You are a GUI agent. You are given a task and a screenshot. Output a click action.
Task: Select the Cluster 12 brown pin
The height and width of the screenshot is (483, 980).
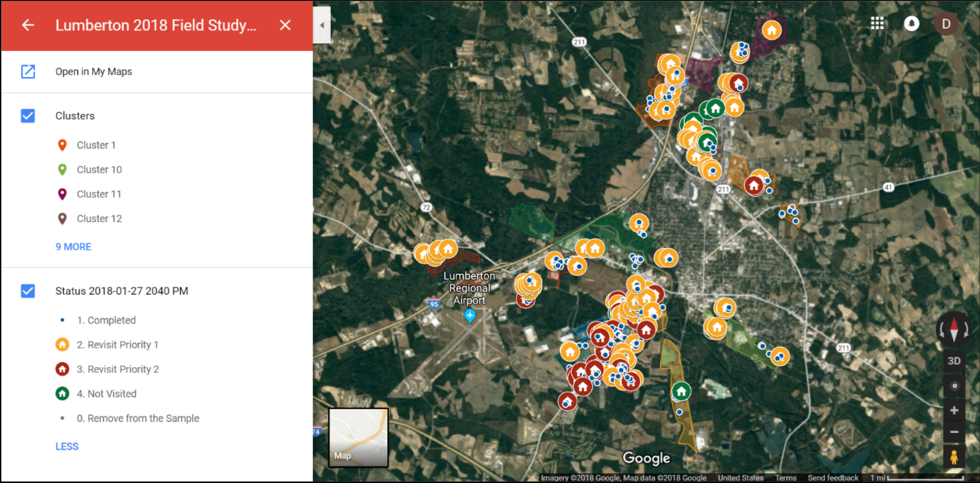pos(62,218)
